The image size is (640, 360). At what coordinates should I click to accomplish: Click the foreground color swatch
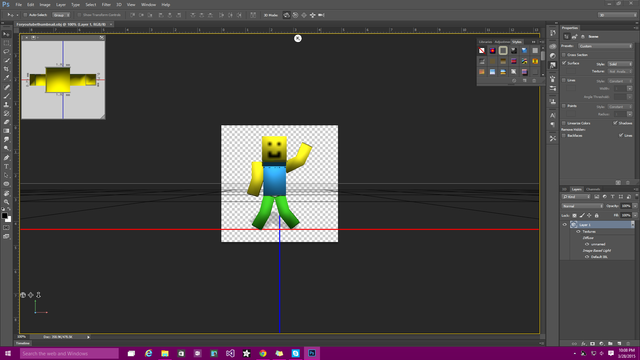tap(4, 216)
